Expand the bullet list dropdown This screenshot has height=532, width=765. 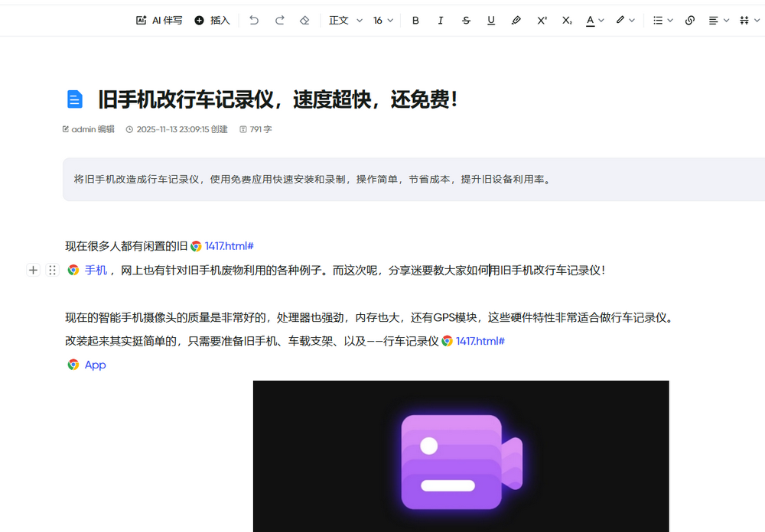(x=662, y=21)
